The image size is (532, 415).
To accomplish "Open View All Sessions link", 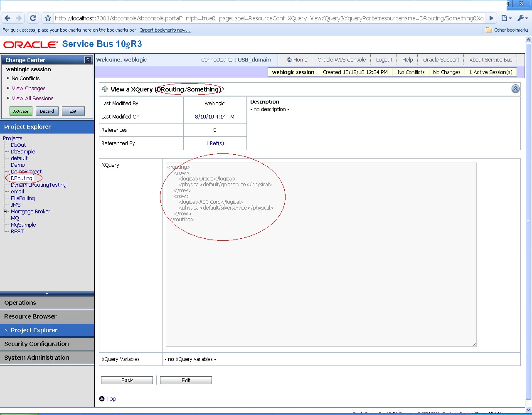I will click(x=32, y=99).
